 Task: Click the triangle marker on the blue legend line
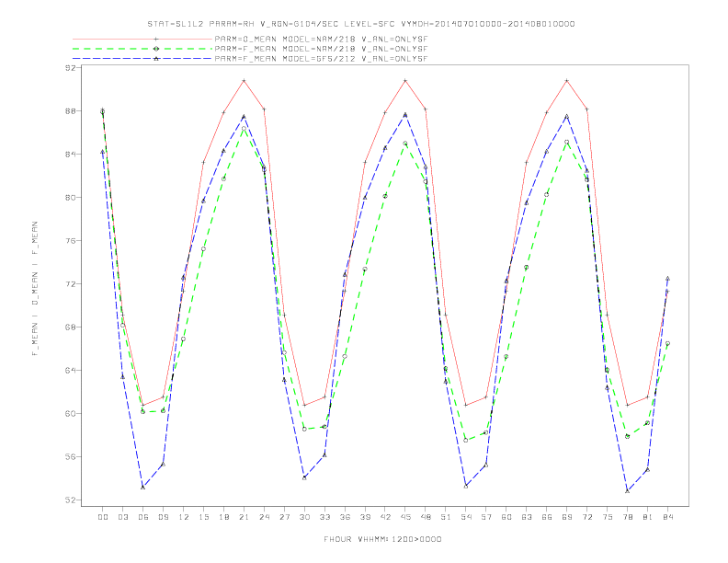(156, 59)
